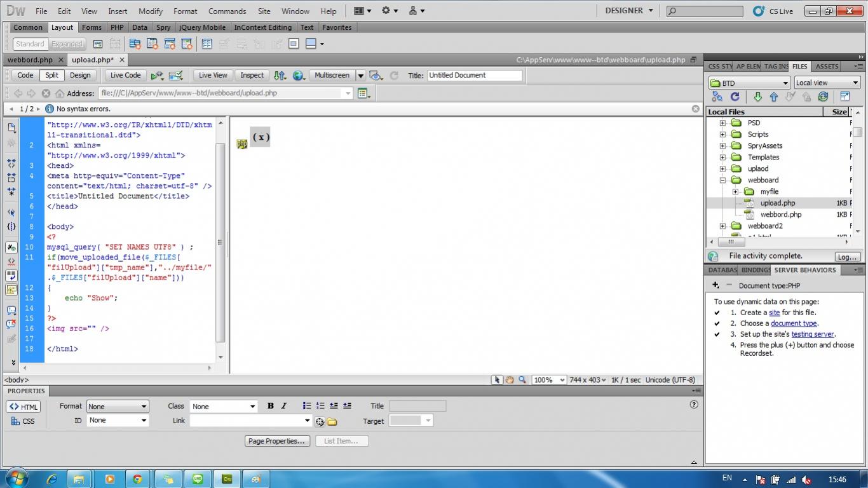Switch to the webbord.php document tab
Viewport: 868px width, 488px height.
tap(30, 60)
